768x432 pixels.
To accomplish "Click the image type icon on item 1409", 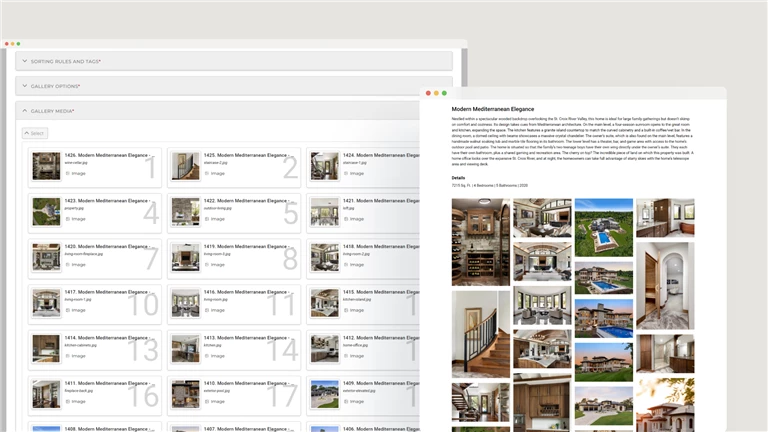I will 346,402.
